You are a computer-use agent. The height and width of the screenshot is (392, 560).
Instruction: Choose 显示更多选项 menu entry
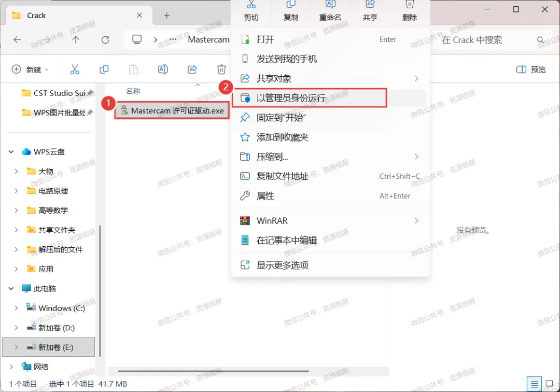[x=330, y=265]
